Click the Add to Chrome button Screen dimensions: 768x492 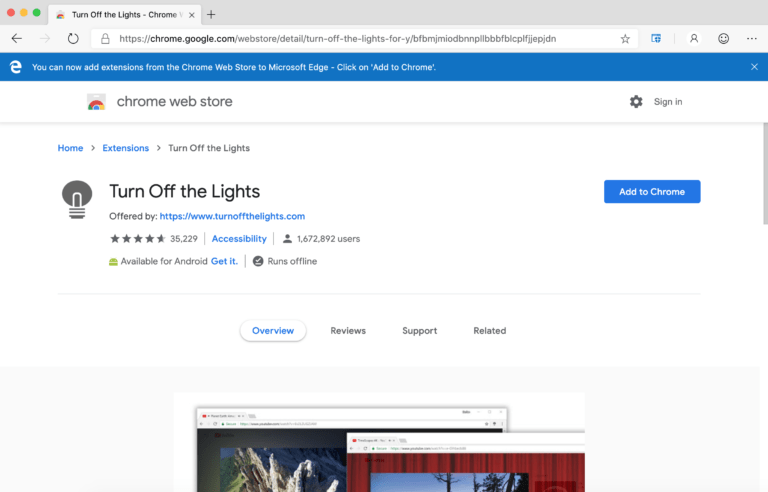pos(652,192)
